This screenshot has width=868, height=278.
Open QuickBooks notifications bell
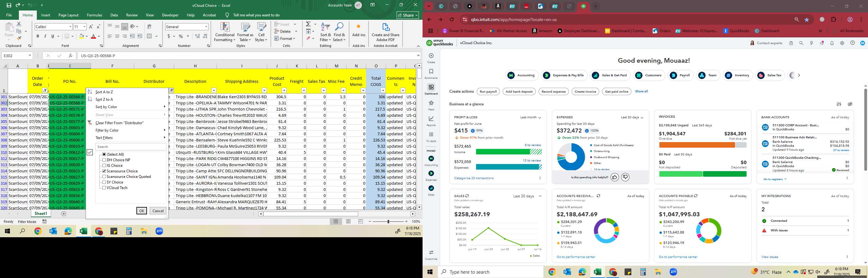pyautogui.click(x=832, y=43)
